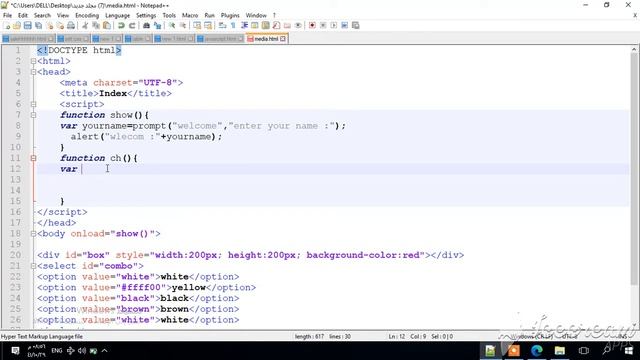Image resolution: width=640 pixels, height=360 pixels.
Task: Click the volume speaker tray icon
Action: click(x=82, y=351)
